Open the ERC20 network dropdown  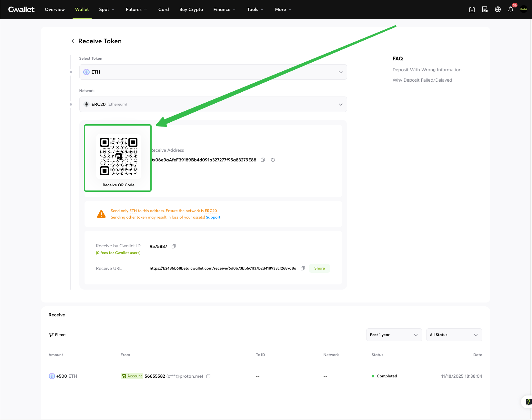pyautogui.click(x=213, y=104)
